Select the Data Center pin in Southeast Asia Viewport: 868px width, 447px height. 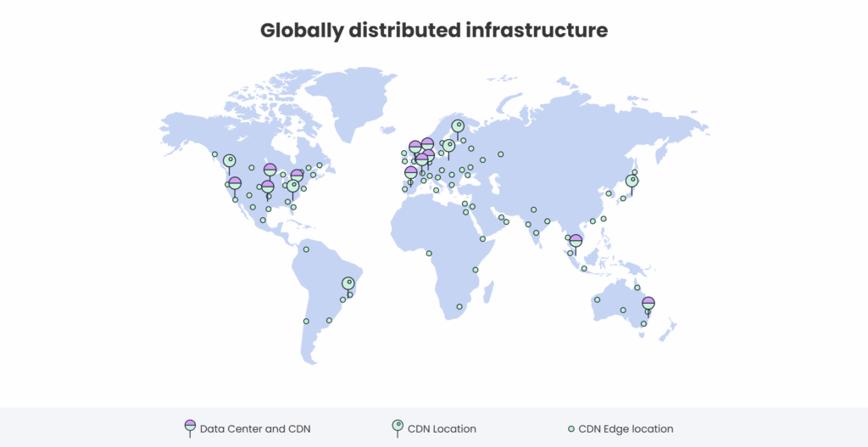pyautogui.click(x=576, y=241)
